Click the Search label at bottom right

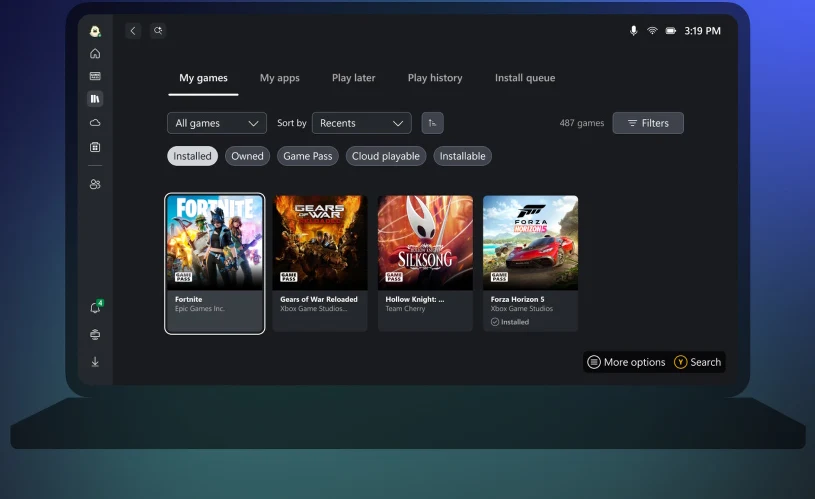[x=705, y=362]
